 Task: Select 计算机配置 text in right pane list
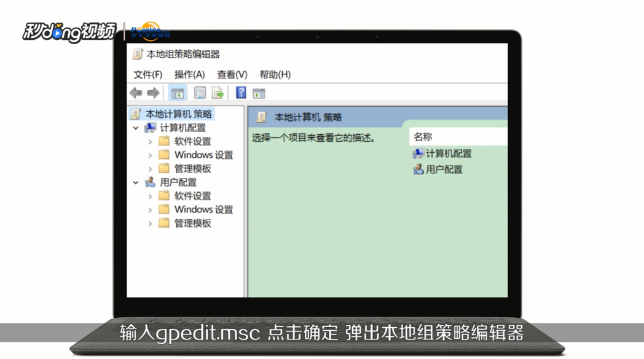449,153
